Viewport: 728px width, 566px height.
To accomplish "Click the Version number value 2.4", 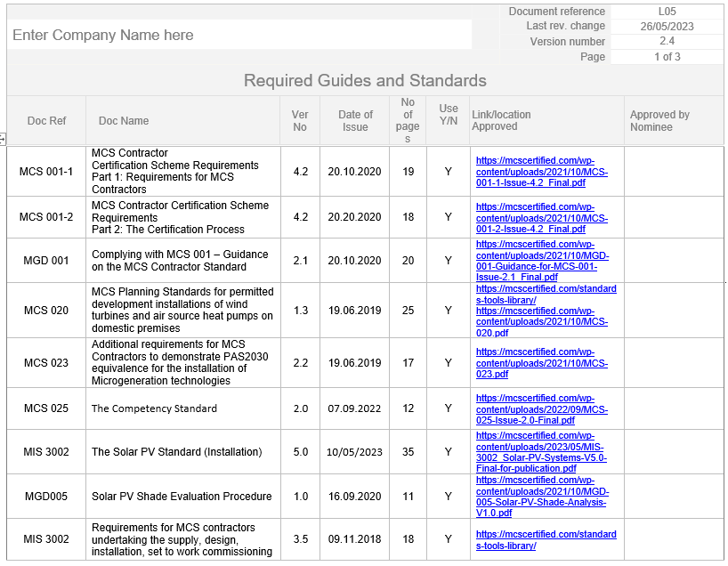I will [667, 42].
